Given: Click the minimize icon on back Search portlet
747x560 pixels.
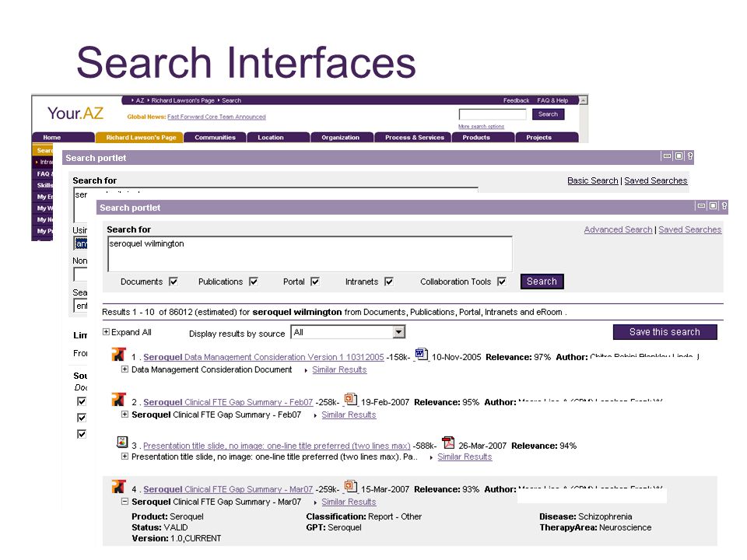Looking at the screenshot, I should [x=668, y=156].
